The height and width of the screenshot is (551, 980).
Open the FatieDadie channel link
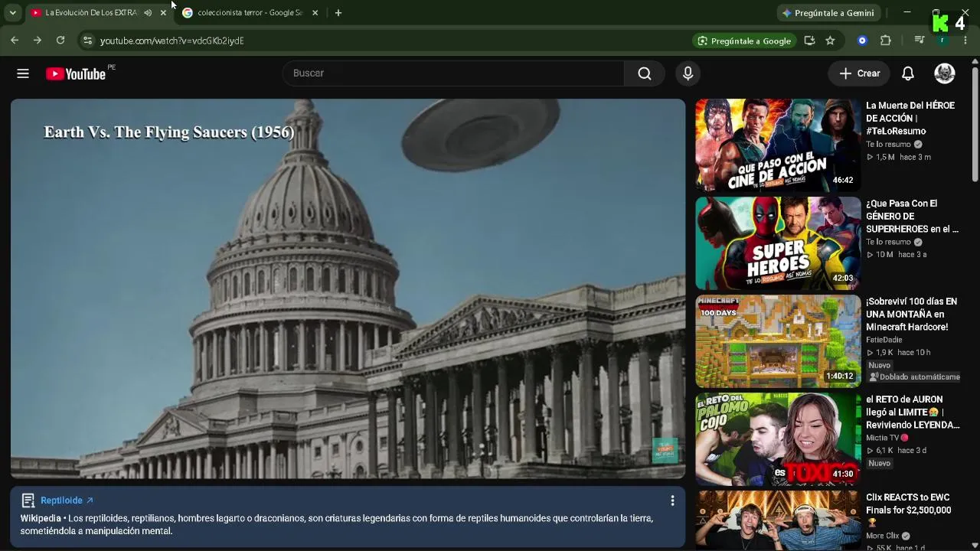click(x=884, y=340)
